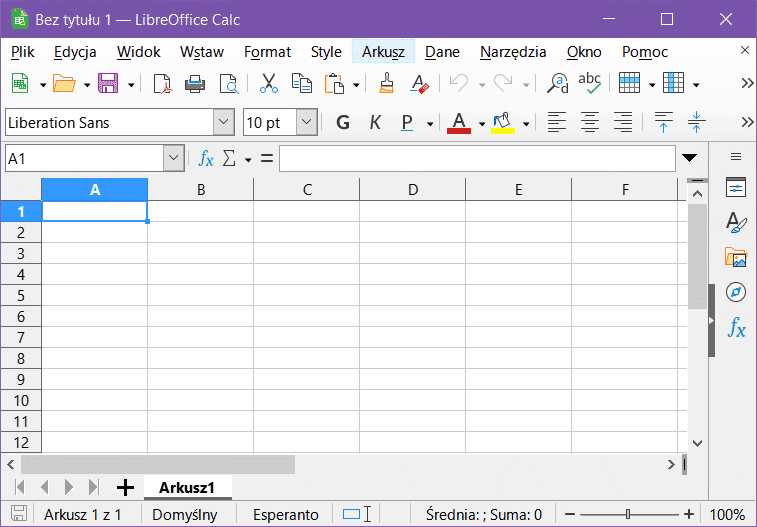The width and height of the screenshot is (757, 527).
Task: Open the Arkusz menu
Action: 383,52
